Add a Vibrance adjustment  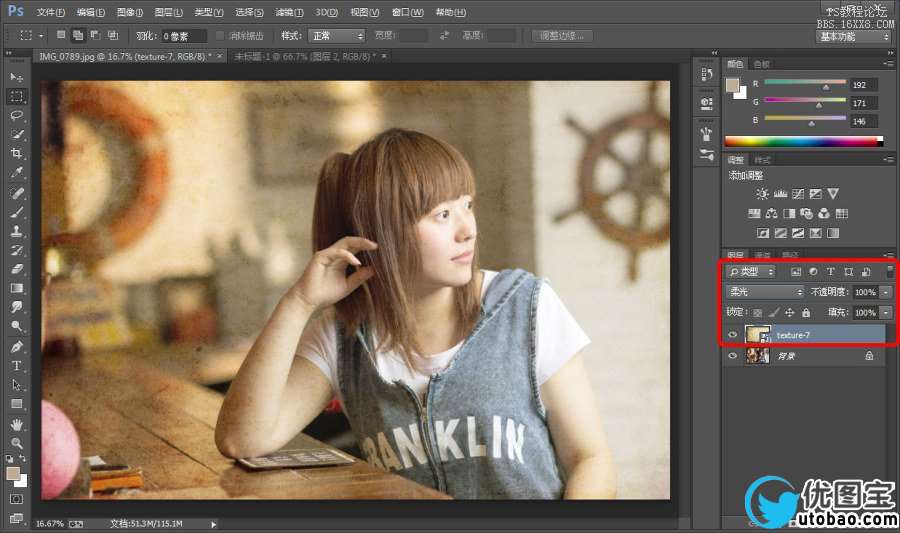[833, 194]
